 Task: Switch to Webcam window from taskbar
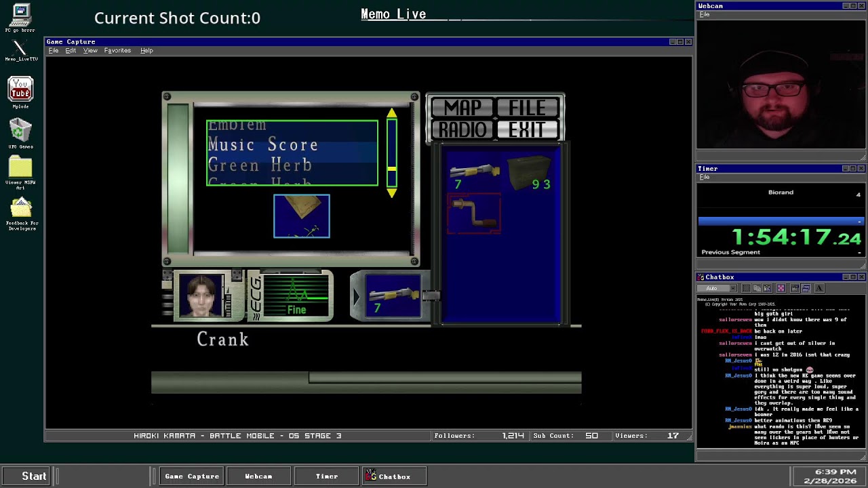pos(258,476)
